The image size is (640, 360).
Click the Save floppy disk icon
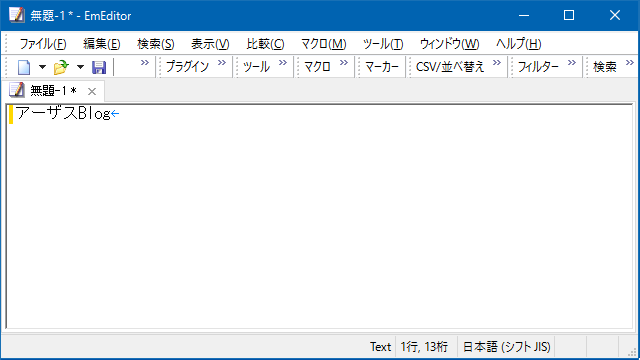(99, 67)
